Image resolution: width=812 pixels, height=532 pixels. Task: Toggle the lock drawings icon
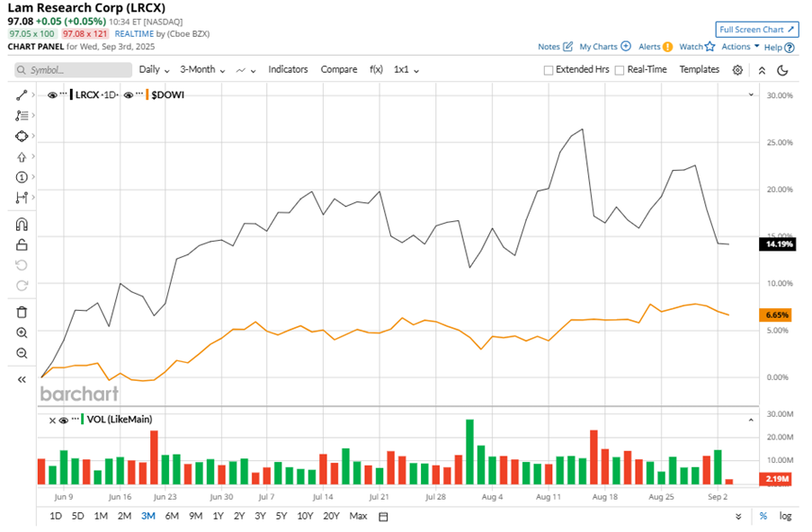[x=22, y=244]
